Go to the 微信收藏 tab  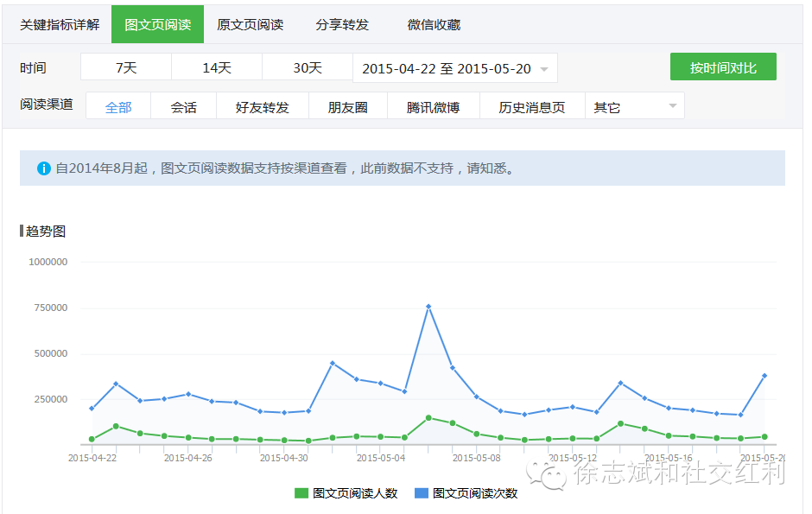click(434, 25)
